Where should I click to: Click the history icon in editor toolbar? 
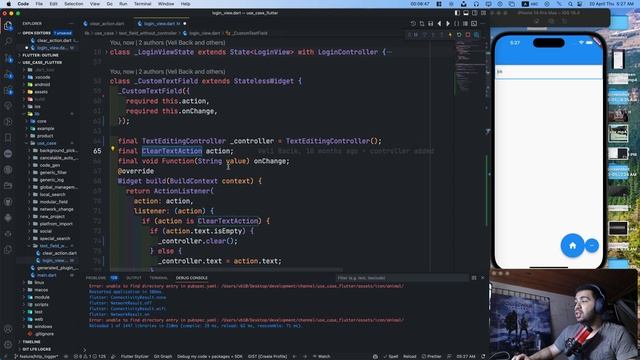tap(413, 24)
